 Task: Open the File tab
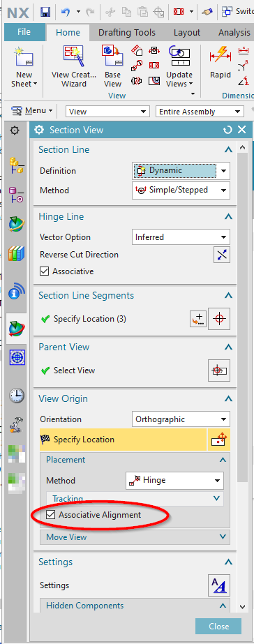point(24,31)
